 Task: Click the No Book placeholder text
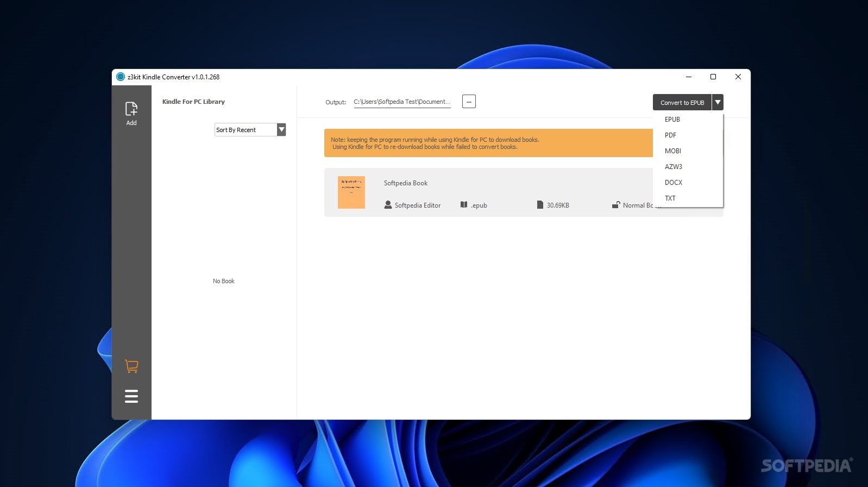tap(224, 281)
